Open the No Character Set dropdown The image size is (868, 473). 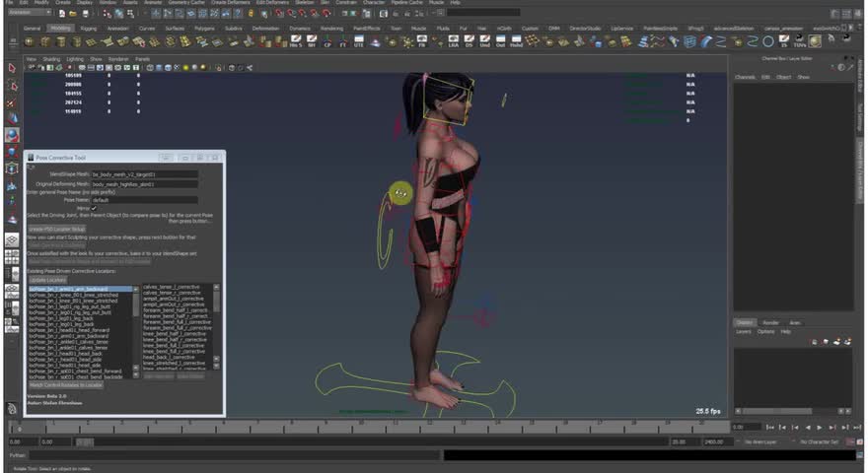(819, 442)
